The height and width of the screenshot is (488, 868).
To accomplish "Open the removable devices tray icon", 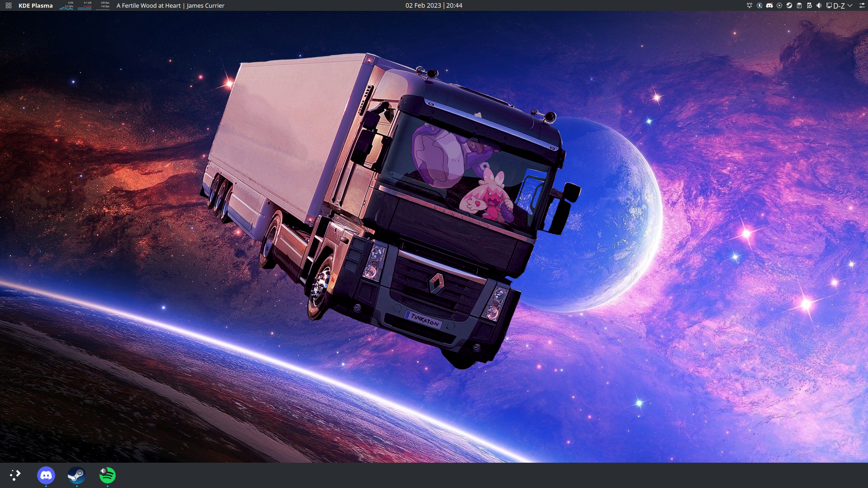I will (809, 5).
